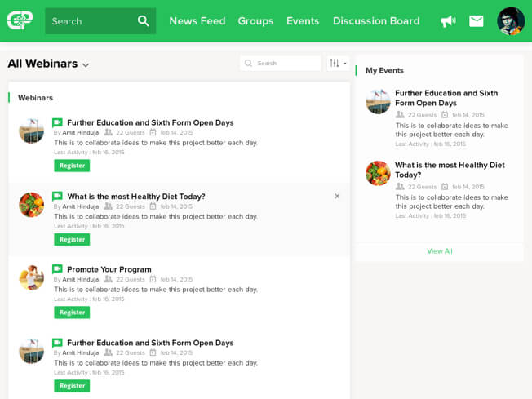This screenshot has height=399, width=532.
Task: Open Promote Your Program title
Action: 109,269
